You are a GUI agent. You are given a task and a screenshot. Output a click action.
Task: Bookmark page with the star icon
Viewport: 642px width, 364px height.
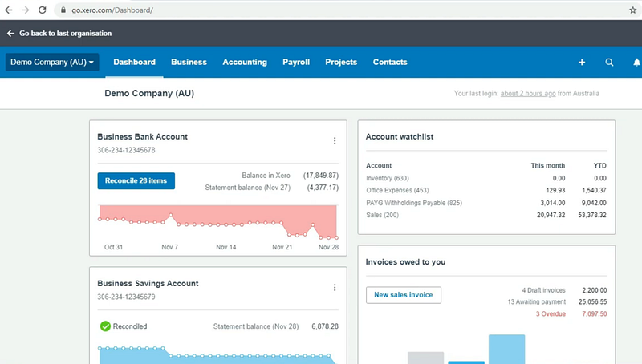click(633, 10)
